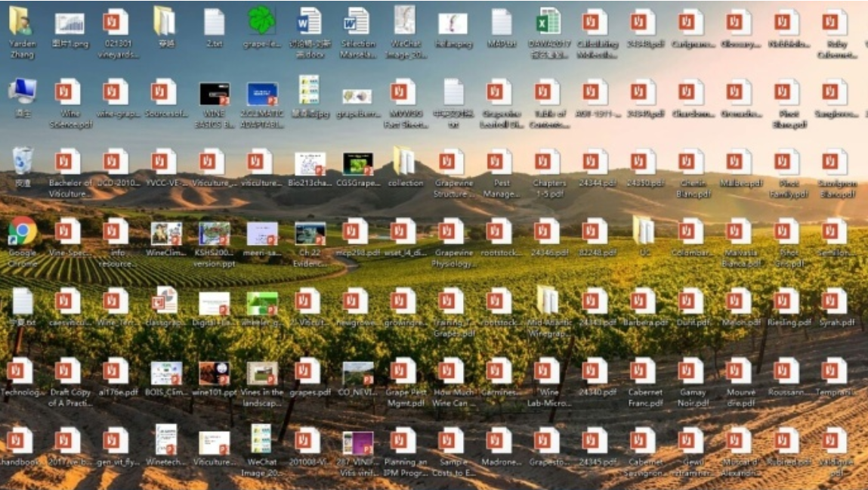868x490 pixels.
Task: Open the Vines in the landscape presentation
Action: tap(261, 373)
